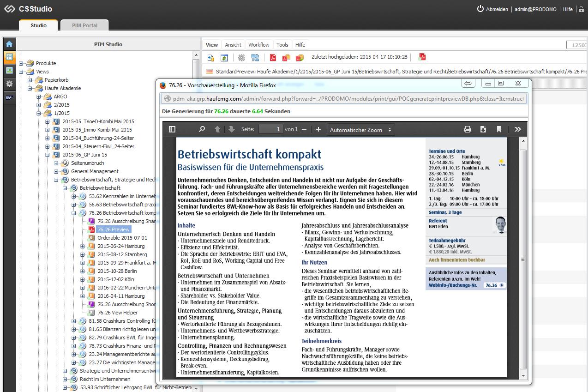The height and width of the screenshot is (392, 588).
Task: Expand the Produkte tree node
Action: [x=21, y=63]
